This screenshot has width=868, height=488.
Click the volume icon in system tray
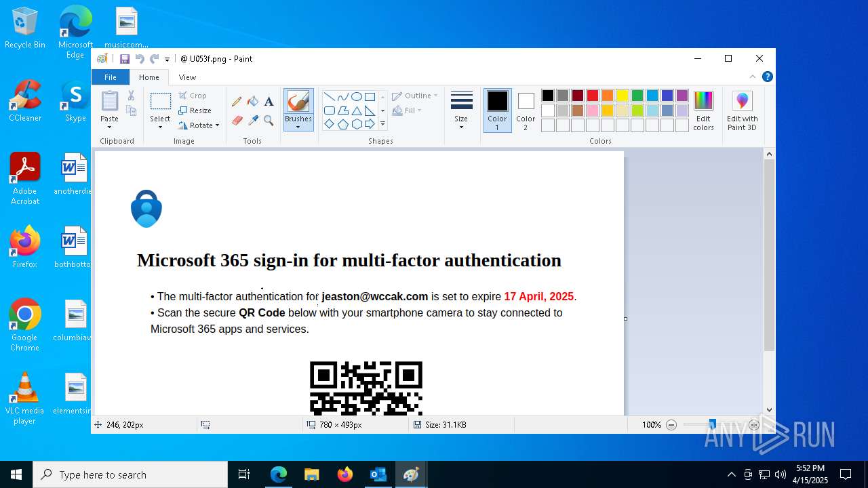point(780,474)
